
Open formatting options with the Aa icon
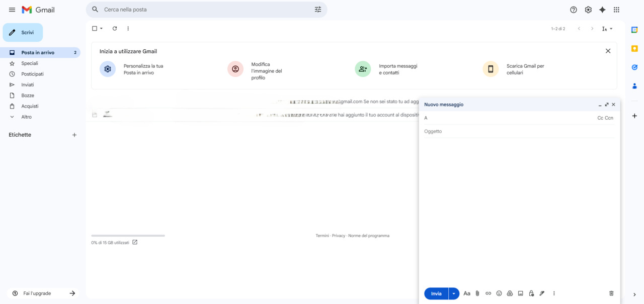point(466,293)
